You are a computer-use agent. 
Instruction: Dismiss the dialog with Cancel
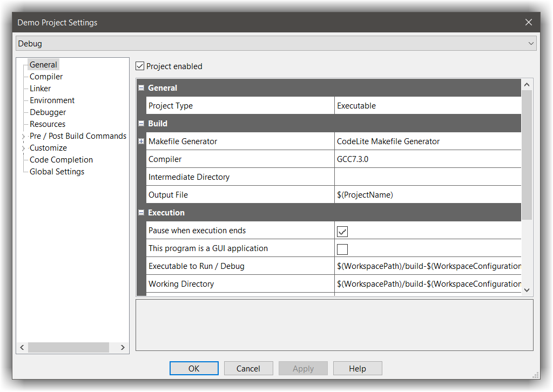(x=248, y=368)
